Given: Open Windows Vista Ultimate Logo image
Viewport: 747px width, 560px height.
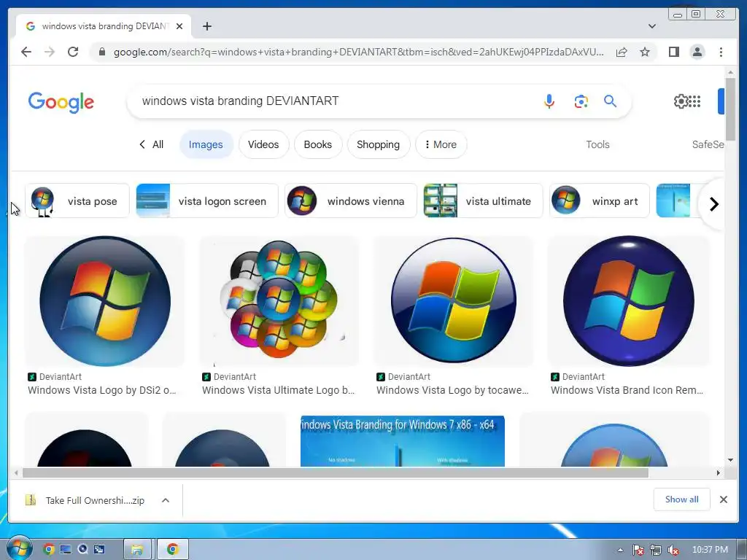Looking at the screenshot, I should click(x=279, y=301).
